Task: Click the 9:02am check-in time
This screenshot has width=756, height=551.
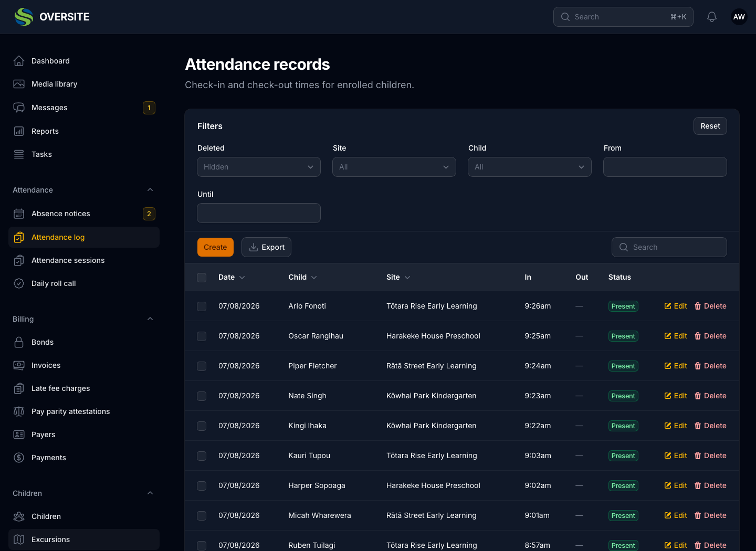Action: (538, 485)
